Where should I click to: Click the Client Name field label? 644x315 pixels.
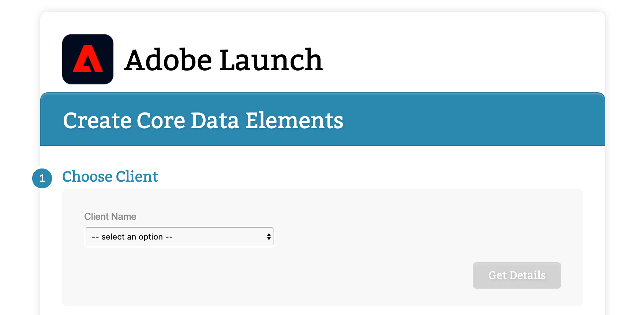[x=110, y=216]
